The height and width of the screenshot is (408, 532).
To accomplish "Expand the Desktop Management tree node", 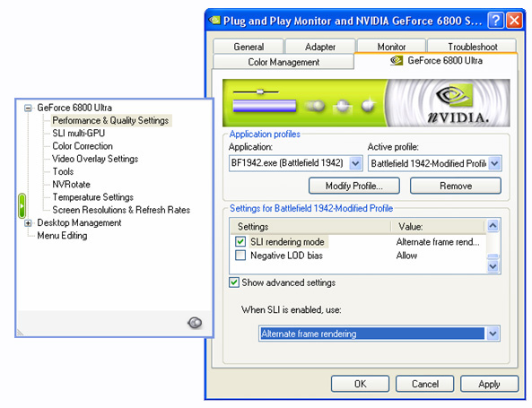I will coord(28,223).
